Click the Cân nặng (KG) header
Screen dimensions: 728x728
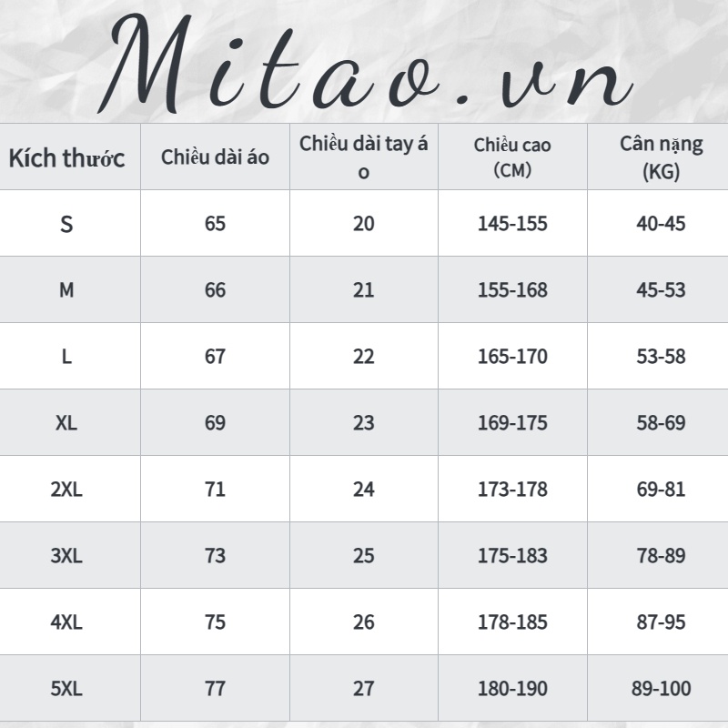click(661, 157)
